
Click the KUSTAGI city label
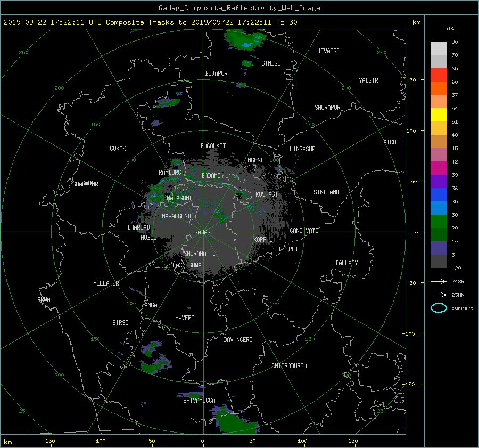pyautogui.click(x=267, y=194)
